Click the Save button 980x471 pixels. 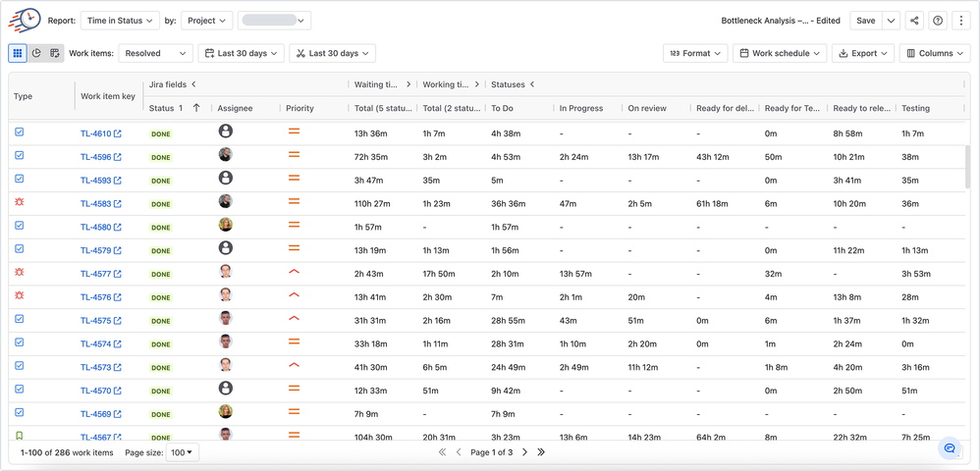tap(866, 21)
